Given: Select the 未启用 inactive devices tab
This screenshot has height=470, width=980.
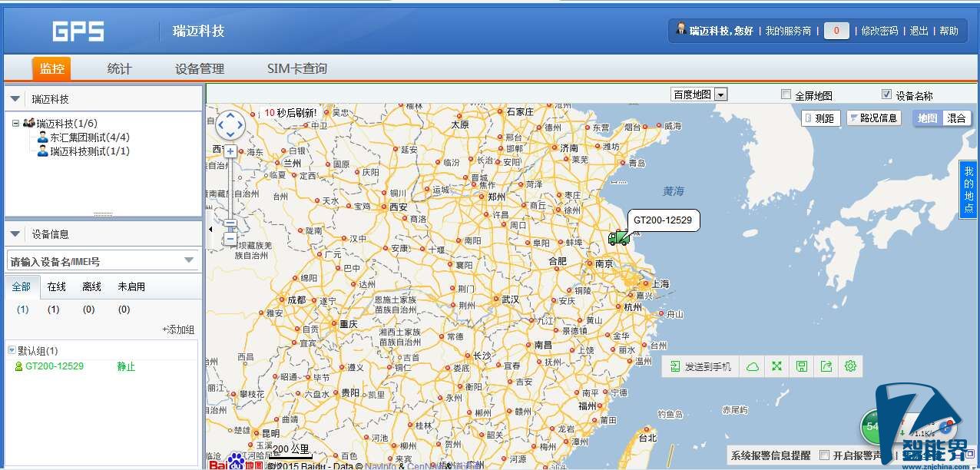Looking at the screenshot, I should click(131, 286).
